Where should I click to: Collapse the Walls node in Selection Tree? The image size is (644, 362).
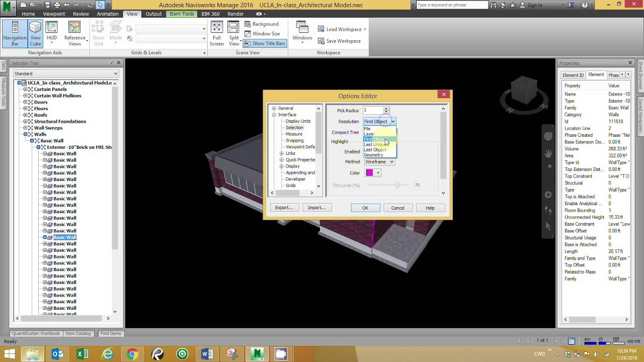tap(25, 134)
